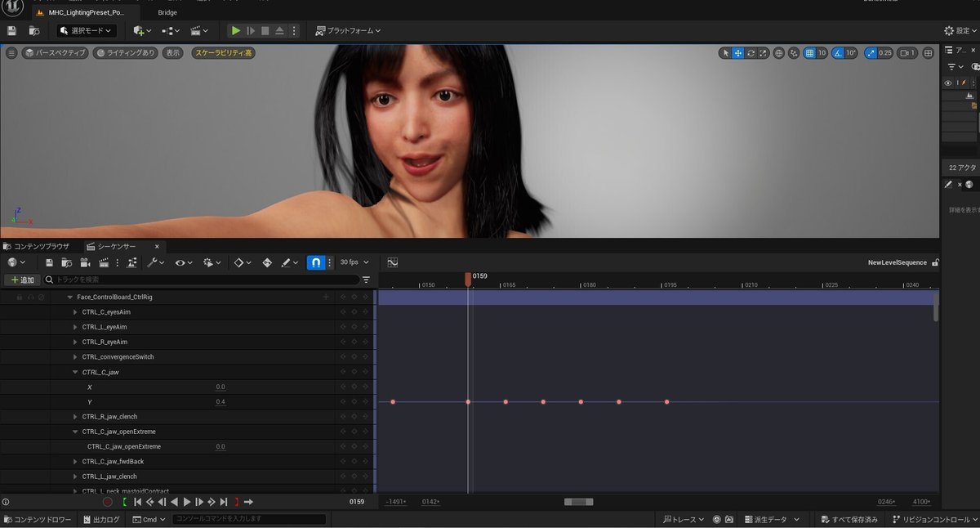This screenshot has width=980, height=528.
Task: Toggle rotation angle snapping in viewport
Action: point(838,53)
